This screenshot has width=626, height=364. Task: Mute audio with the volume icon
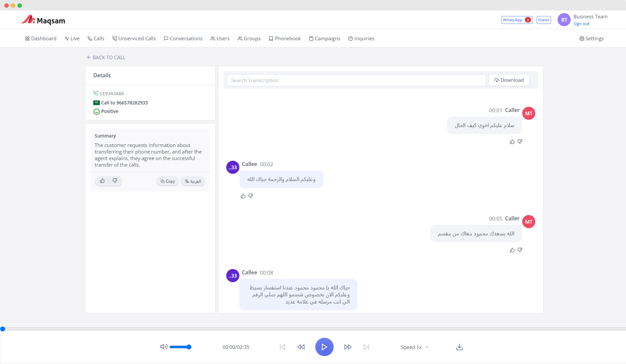coord(163,347)
